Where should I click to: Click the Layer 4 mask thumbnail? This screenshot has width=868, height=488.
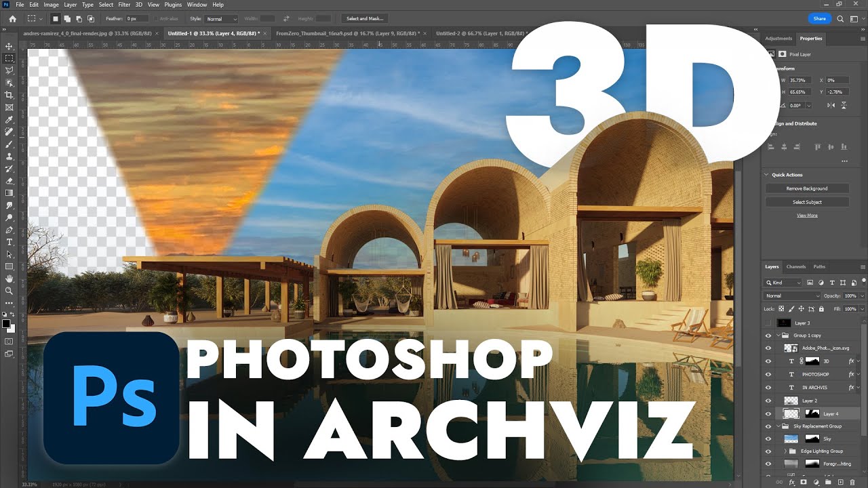(x=811, y=413)
